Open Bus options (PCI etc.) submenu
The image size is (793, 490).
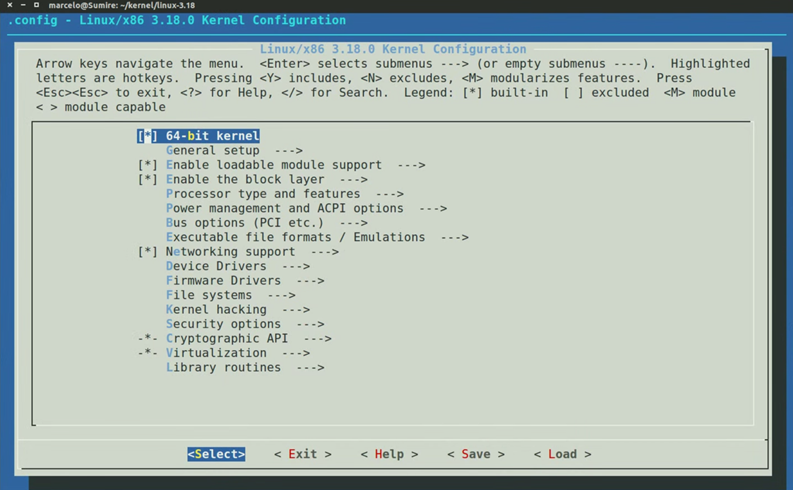pyautogui.click(x=245, y=223)
